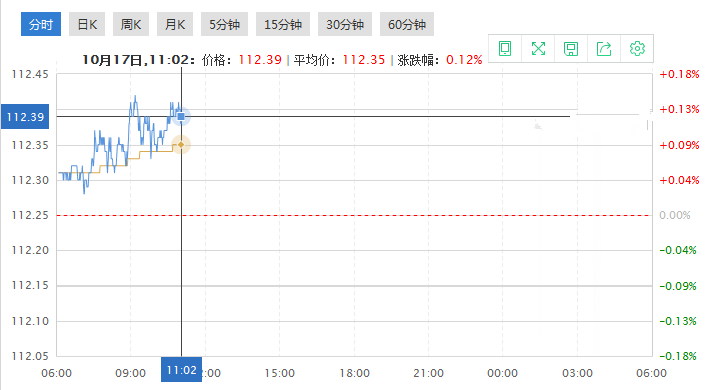The image size is (706, 390).
Task: Show the 15分钟 interval chart
Action: [x=283, y=24]
